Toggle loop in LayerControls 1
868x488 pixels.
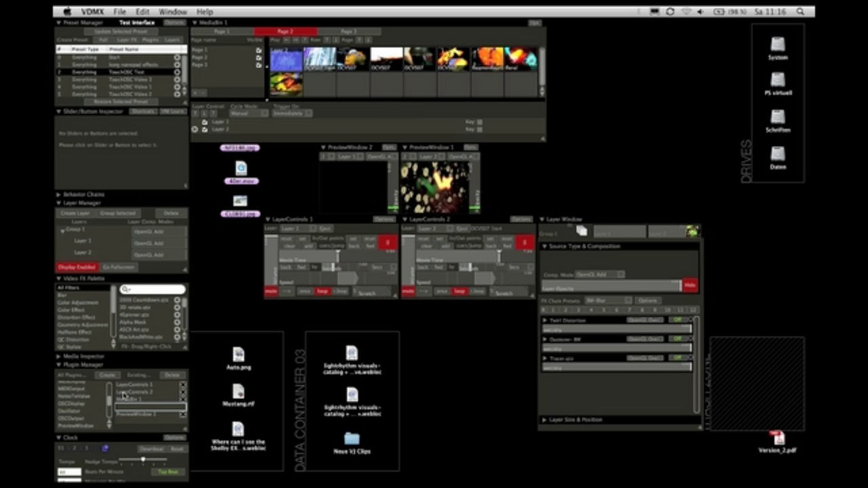(x=322, y=291)
